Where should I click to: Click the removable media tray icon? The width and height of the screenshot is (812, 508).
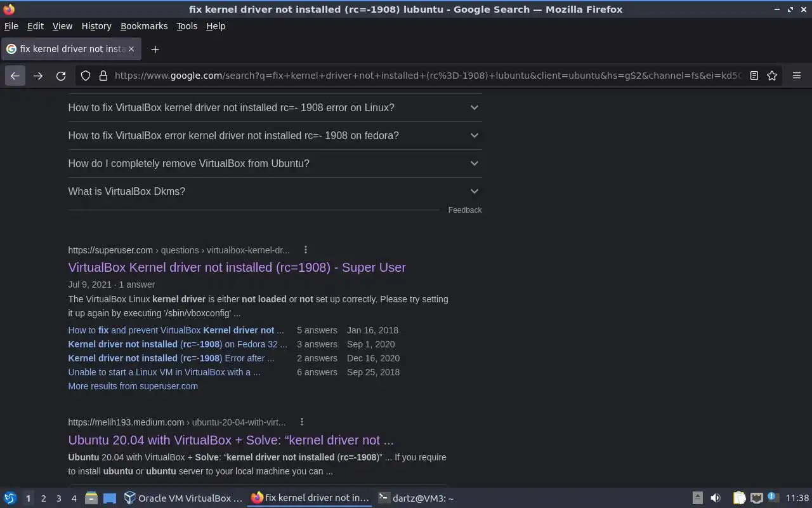coord(697,498)
